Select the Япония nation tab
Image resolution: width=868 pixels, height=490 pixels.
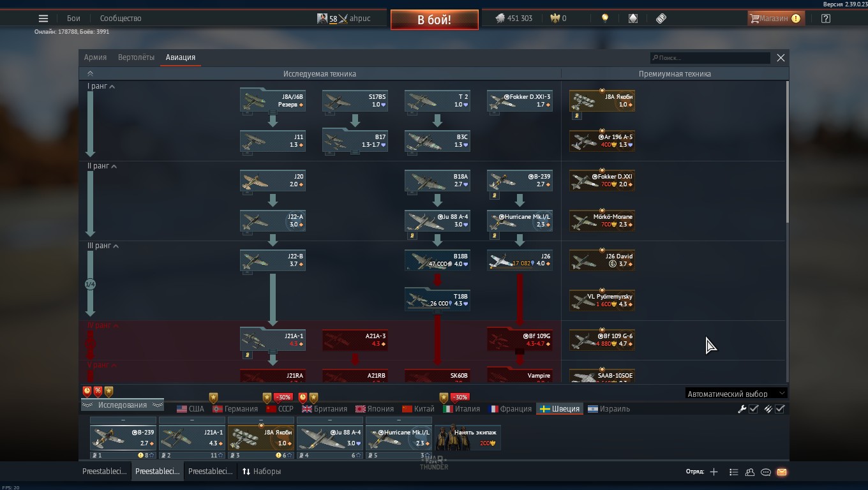click(375, 409)
